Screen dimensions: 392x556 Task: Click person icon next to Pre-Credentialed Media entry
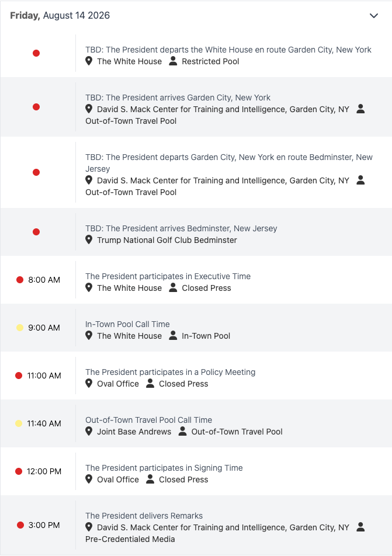click(x=360, y=527)
